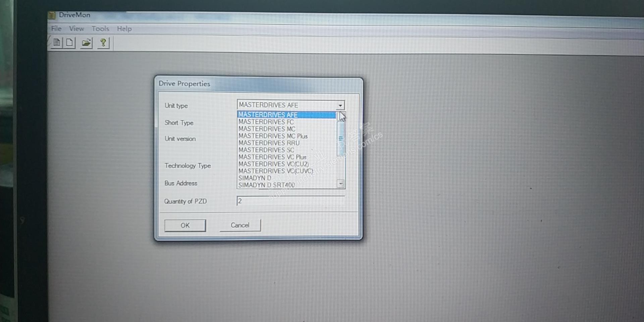Click the Quantity of PZD label
The height and width of the screenshot is (322, 644).
point(185,201)
